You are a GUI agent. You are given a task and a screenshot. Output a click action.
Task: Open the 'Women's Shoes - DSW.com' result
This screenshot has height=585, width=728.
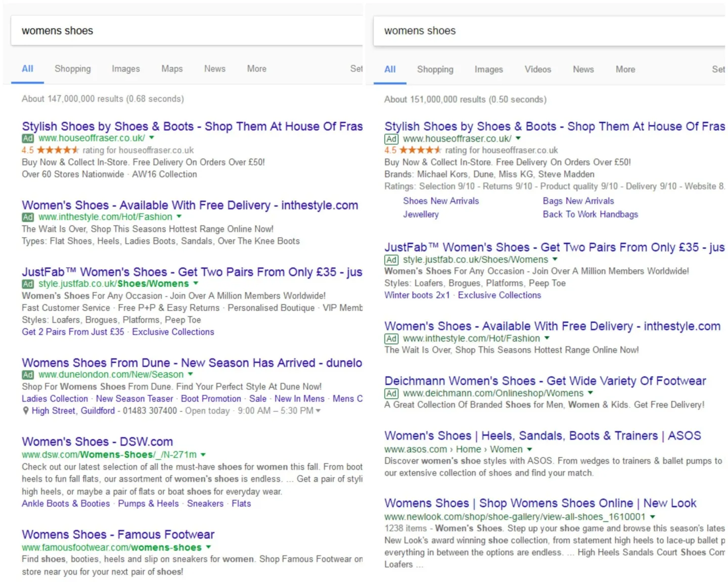pyautogui.click(x=98, y=442)
